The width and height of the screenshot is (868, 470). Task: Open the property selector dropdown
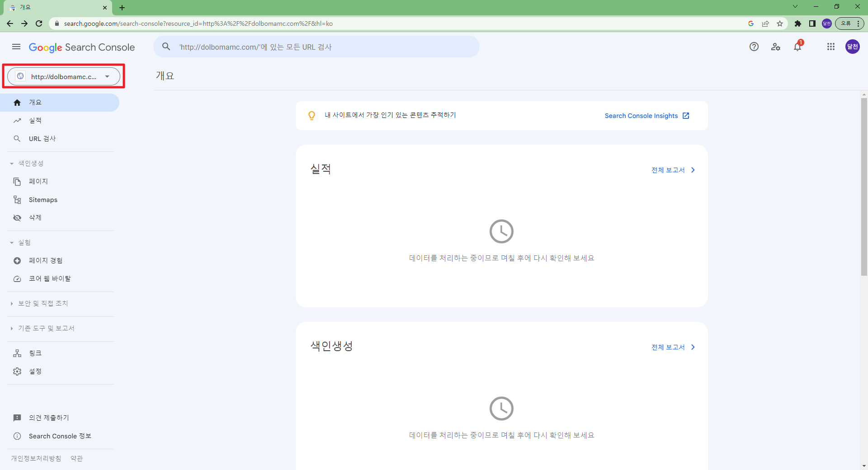[64, 76]
